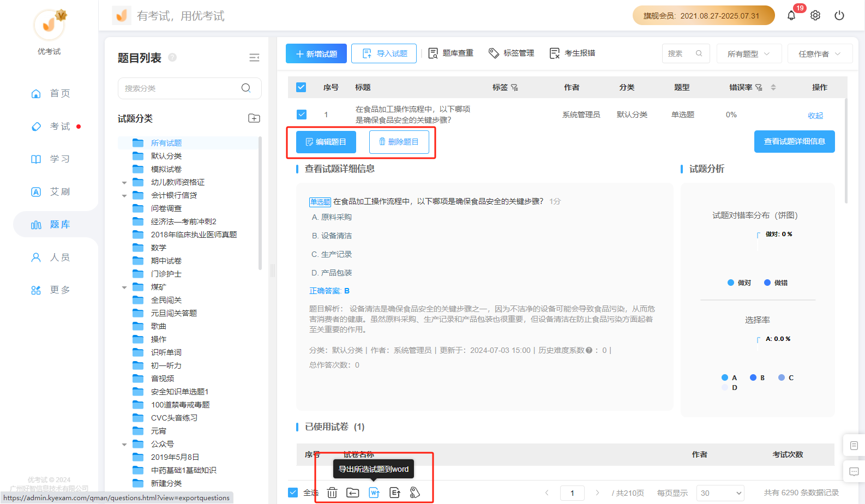Go to previous page arrow
The height and width of the screenshot is (504, 865).
click(547, 493)
